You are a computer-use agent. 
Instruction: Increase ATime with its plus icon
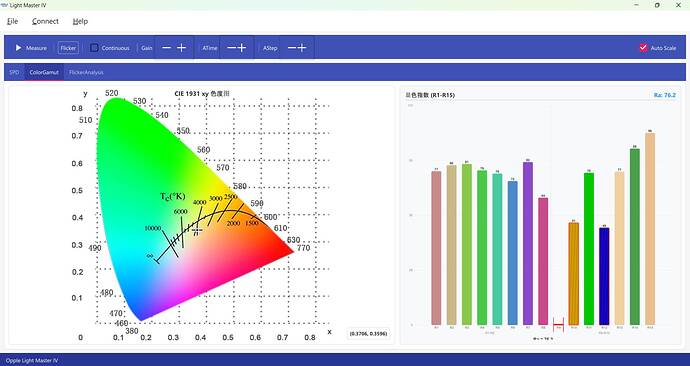pos(242,48)
